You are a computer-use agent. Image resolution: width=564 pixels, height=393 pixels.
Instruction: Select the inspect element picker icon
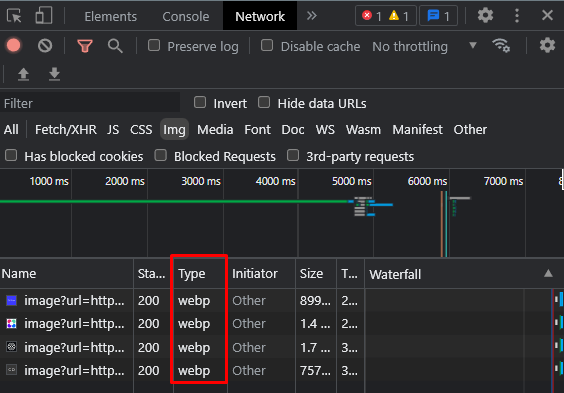coord(14,16)
